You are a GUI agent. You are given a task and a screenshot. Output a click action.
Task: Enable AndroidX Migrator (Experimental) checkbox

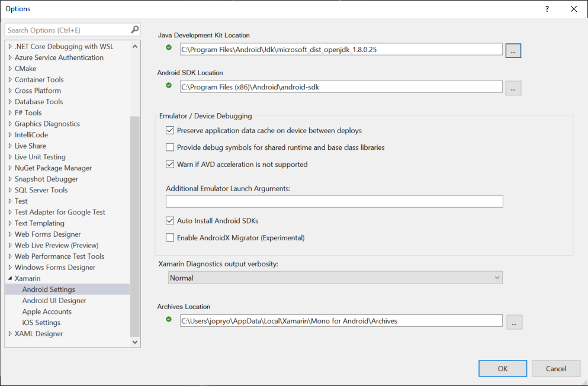point(170,237)
